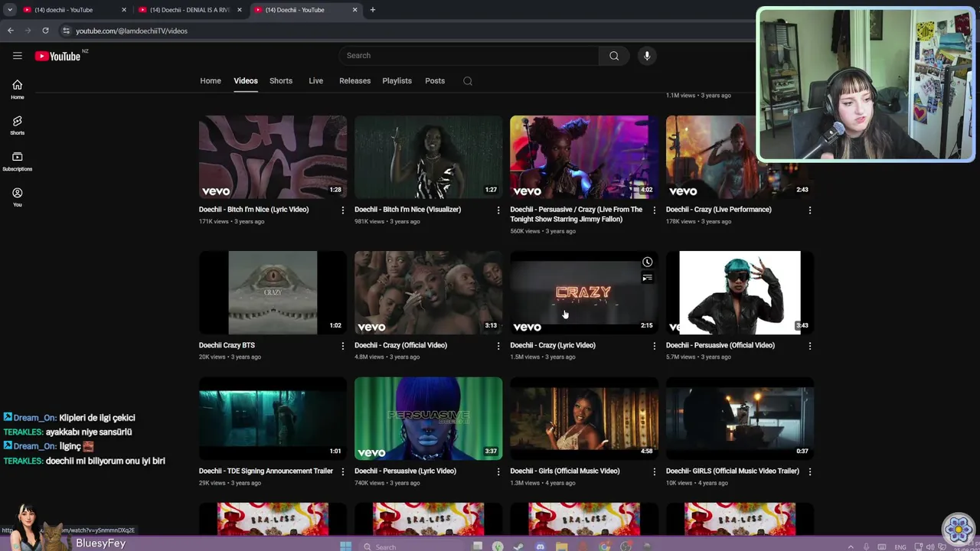Screen dimensions: 980x551
Task: Open the Releases channel tab
Action: coord(354,81)
